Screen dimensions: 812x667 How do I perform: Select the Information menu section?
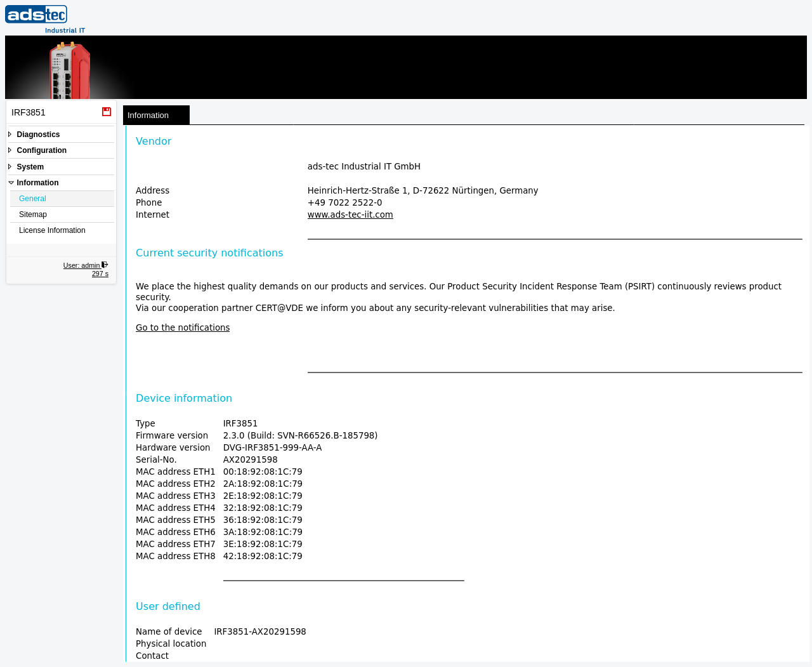37,183
